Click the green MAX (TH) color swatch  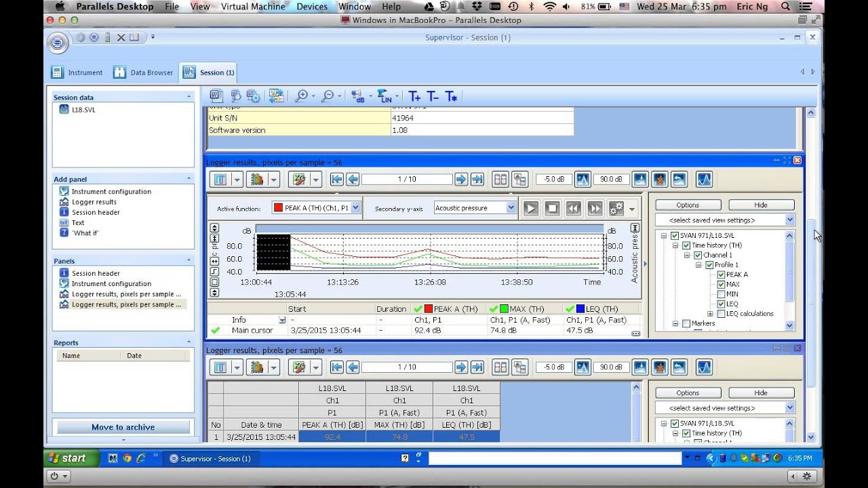504,309
